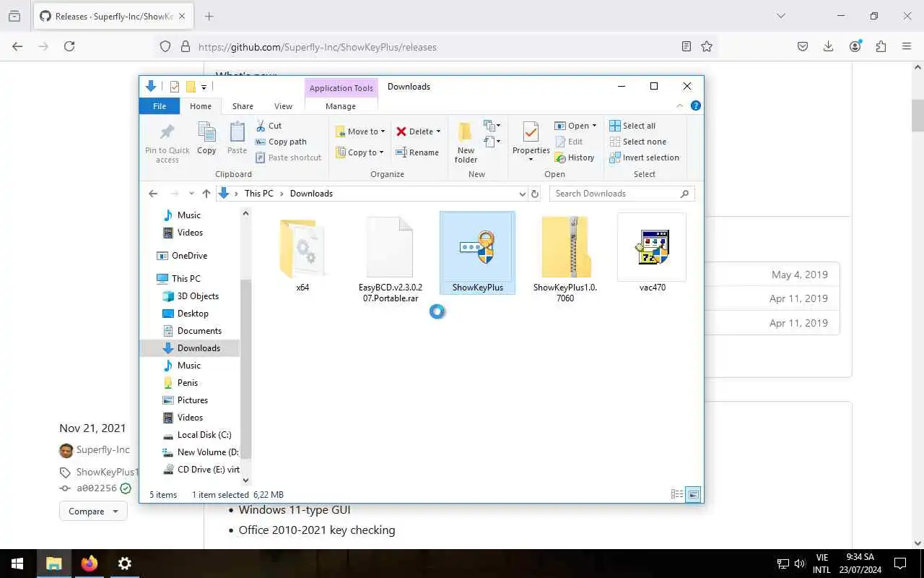Click Pin to Quick access icon
The width and height of the screenshot is (924, 578).
coord(167,131)
